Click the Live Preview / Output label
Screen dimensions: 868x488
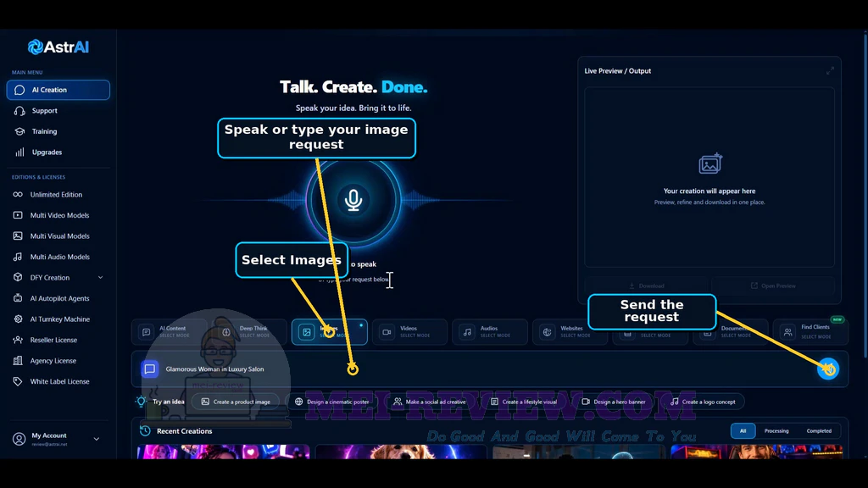click(618, 71)
